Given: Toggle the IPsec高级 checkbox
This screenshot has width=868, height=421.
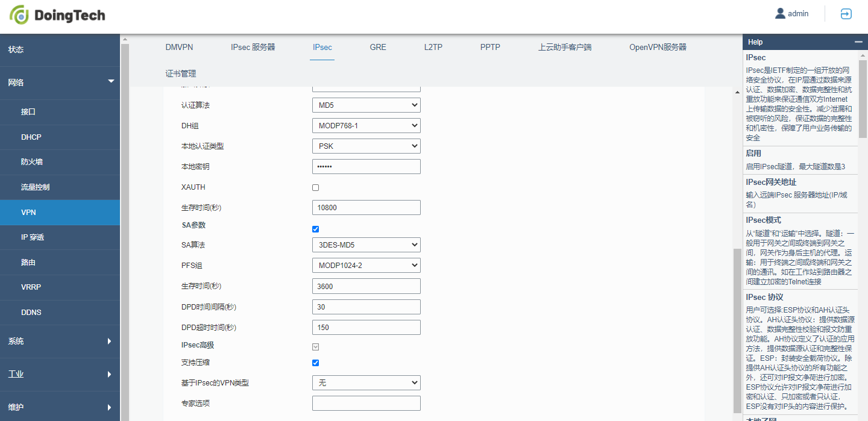Looking at the screenshot, I should point(315,347).
